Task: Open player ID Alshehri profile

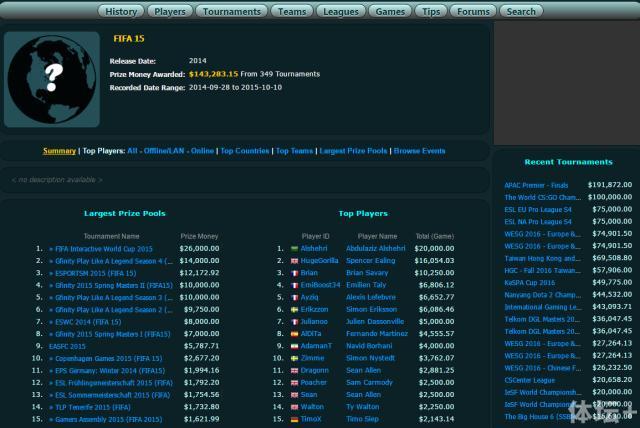Action: (314, 248)
